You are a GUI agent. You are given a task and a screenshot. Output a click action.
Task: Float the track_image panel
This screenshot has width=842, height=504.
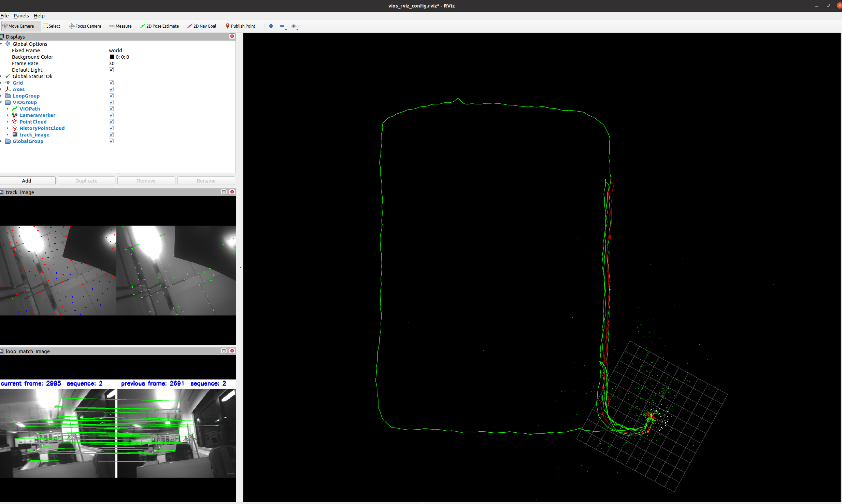point(224,192)
